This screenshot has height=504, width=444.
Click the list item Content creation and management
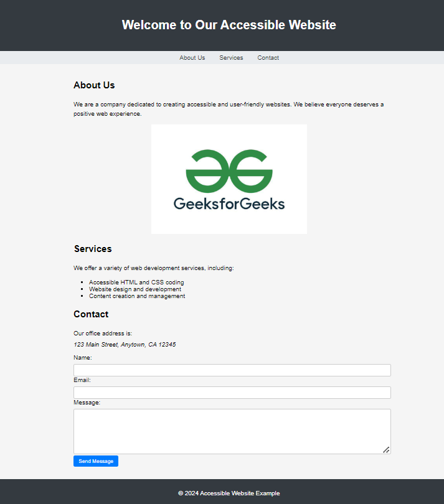pos(137,296)
